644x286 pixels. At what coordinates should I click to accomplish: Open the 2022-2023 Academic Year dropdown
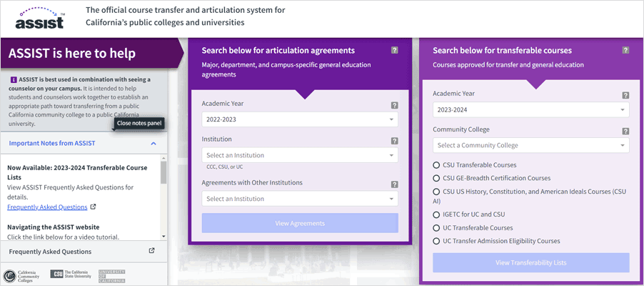[x=300, y=119]
